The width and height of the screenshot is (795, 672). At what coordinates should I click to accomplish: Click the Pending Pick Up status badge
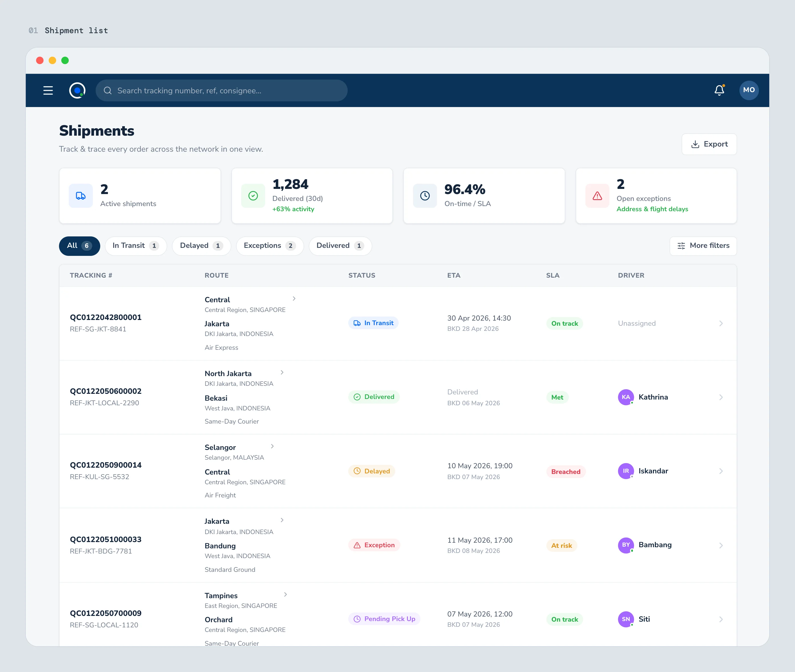[384, 619]
